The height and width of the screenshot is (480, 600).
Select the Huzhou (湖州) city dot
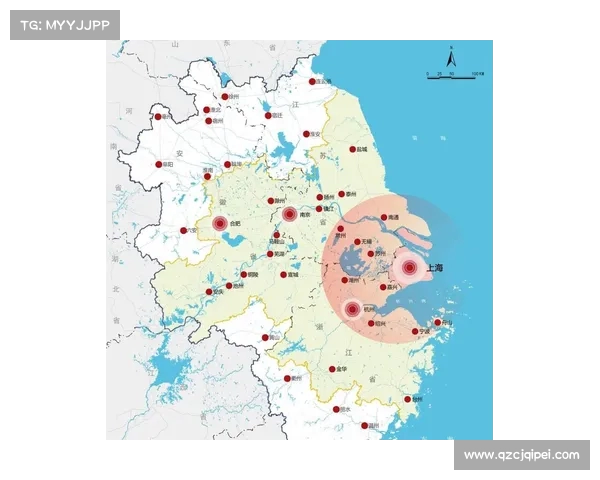[344, 280]
